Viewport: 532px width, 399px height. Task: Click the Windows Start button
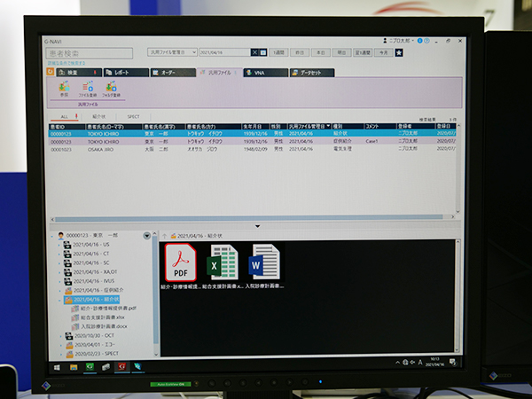[57, 365]
